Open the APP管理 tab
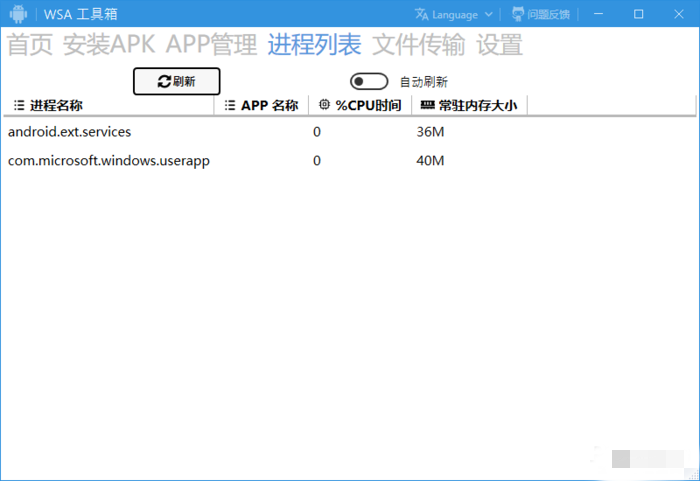The width and height of the screenshot is (700, 481). [211, 45]
